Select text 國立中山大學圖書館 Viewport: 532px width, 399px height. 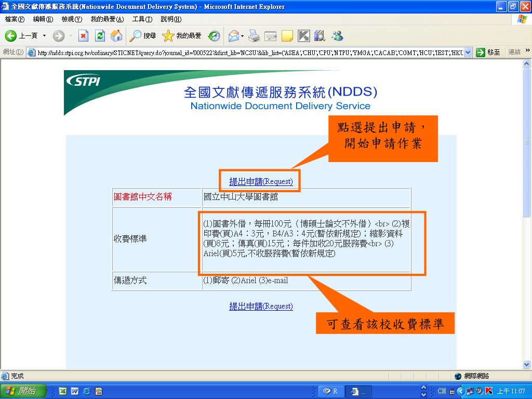click(241, 197)
